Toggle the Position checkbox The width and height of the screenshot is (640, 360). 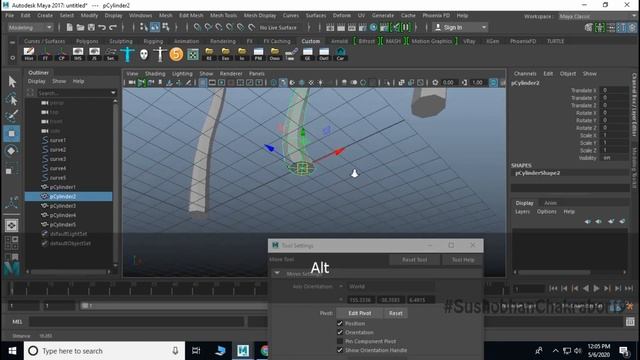(340, 323)
